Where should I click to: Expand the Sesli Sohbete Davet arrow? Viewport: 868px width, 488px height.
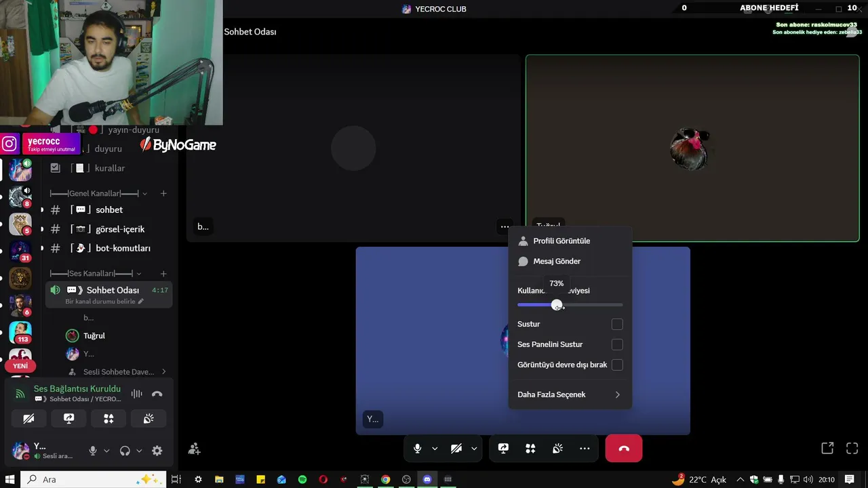pos(163,371)
